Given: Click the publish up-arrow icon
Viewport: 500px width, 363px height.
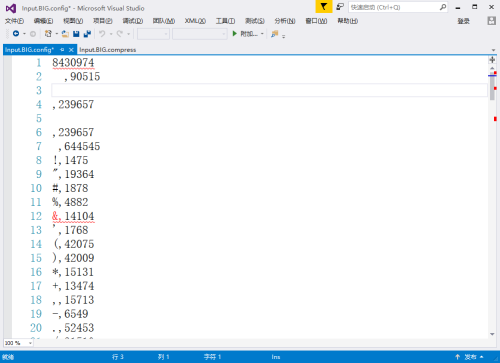Looking at the screenshot, I should (458, 357).
